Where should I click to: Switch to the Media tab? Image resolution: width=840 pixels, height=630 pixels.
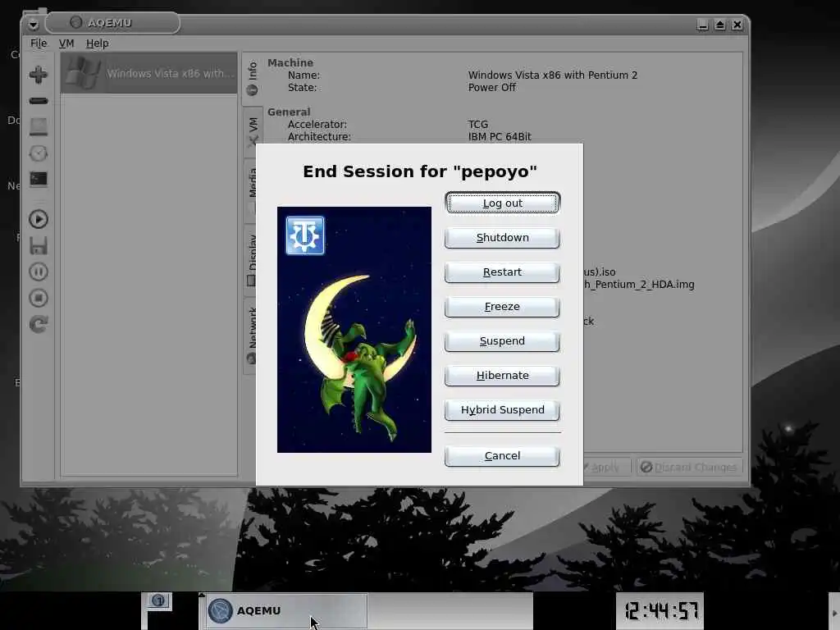point(252,190)
